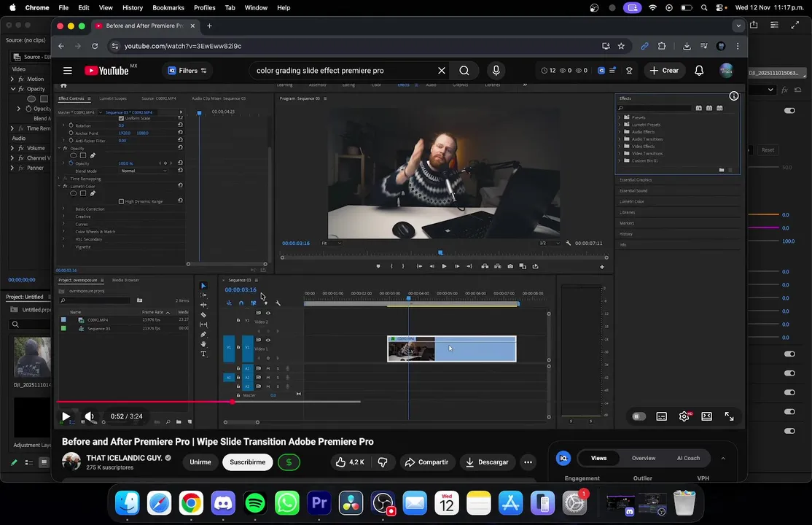This screenshot has width=812, height=525.
Task: Open THAT ICELANDIC GUY channel name
Action: (125, 458)
